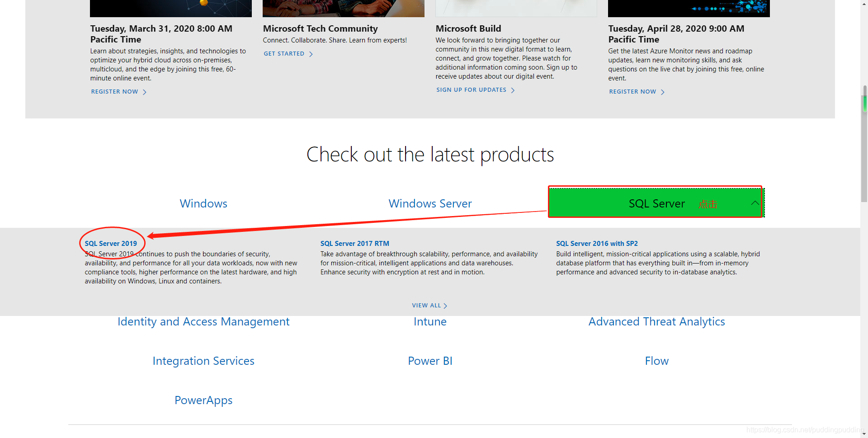Collapse the SQL Server section tab
Image resolution: width=868 pixels, height=438 pixels.
[x=656, y=203]
